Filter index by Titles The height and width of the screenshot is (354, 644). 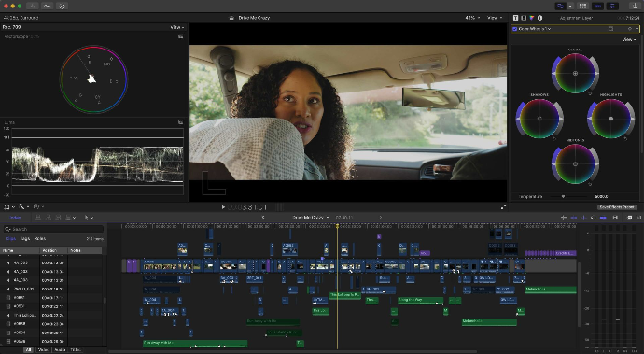(x=76, y=350)
